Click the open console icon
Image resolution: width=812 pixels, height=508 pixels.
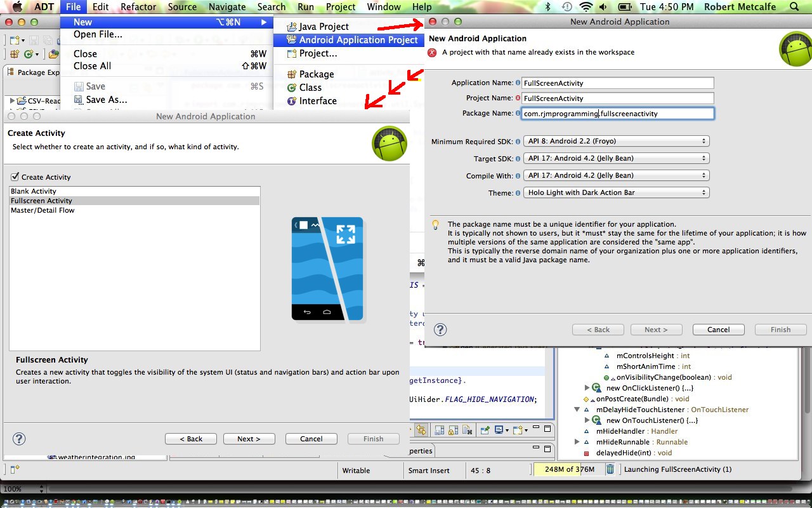(518, 431)
